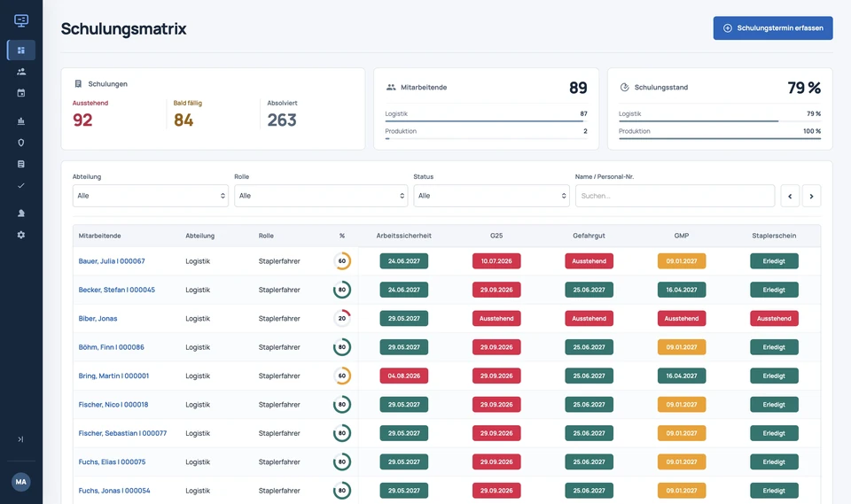Screen dimensions: 851x504
Task: Click the Mitarbeitende column header
Action: tap(100, 236)
